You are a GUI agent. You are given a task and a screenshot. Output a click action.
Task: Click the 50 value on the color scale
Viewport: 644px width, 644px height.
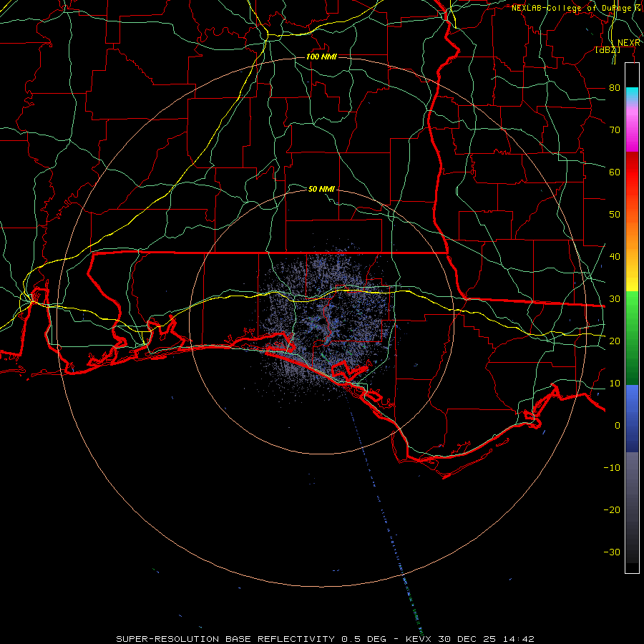pyautogui.click(x=615, y=215)
